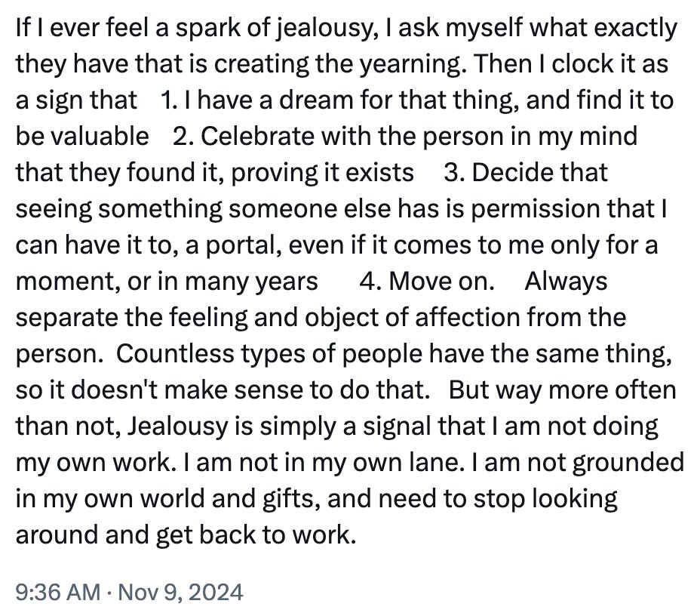Viewport: 700px width, 616px height.
Task: Click the 9:36 AM timestamp link
Action: click(x=57, y=592)
